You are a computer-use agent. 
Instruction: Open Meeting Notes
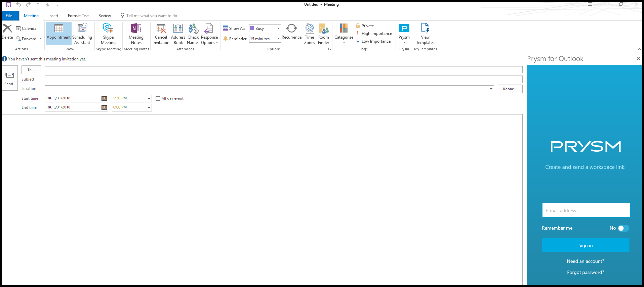[x=136, y=33]
